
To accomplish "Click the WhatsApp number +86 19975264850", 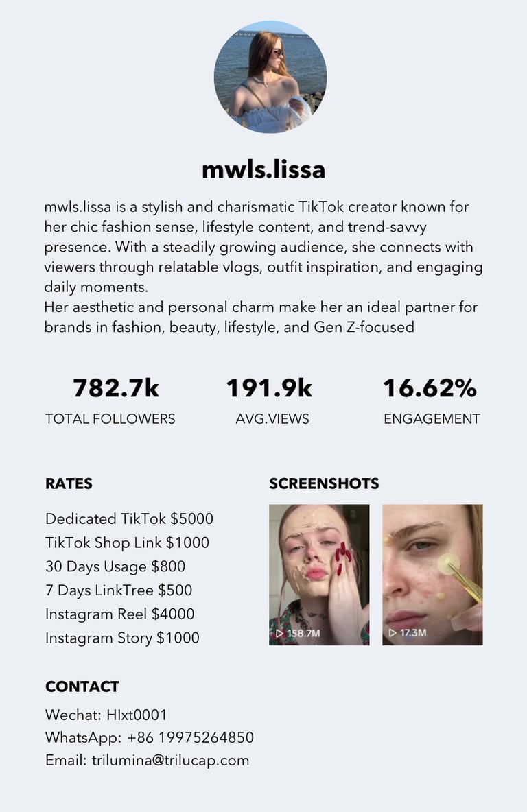I will [190, 737].
